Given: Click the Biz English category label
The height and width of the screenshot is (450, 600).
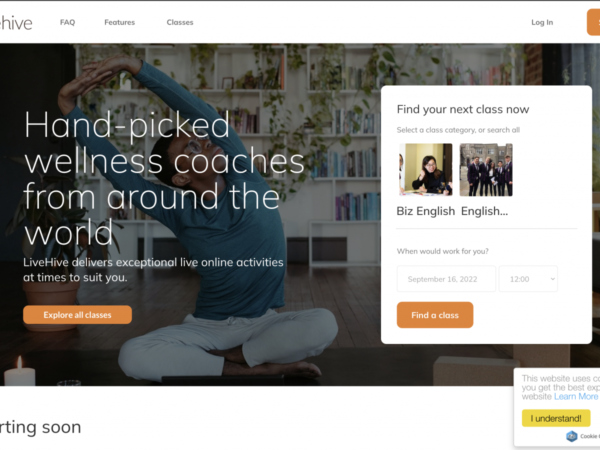Looking at the screenshot, I should coord(426,211).
